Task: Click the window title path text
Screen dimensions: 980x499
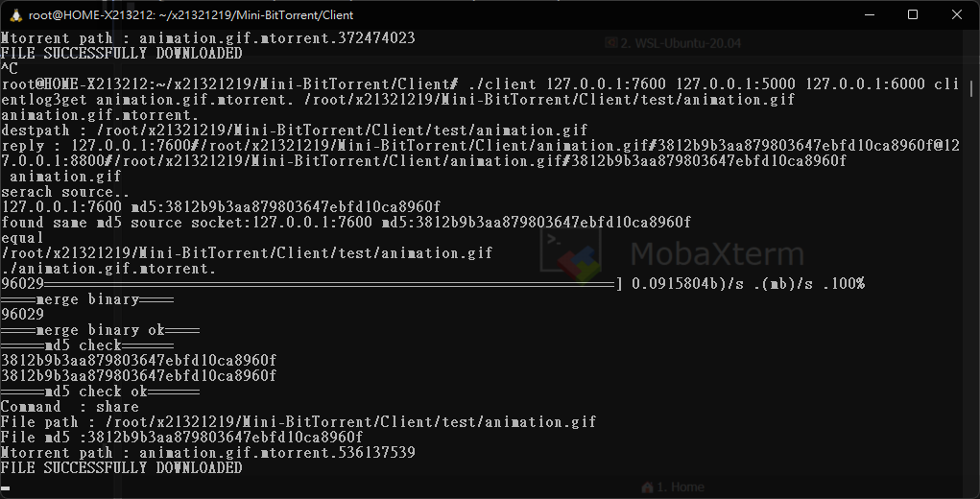Action: click(x=191, y=15)
